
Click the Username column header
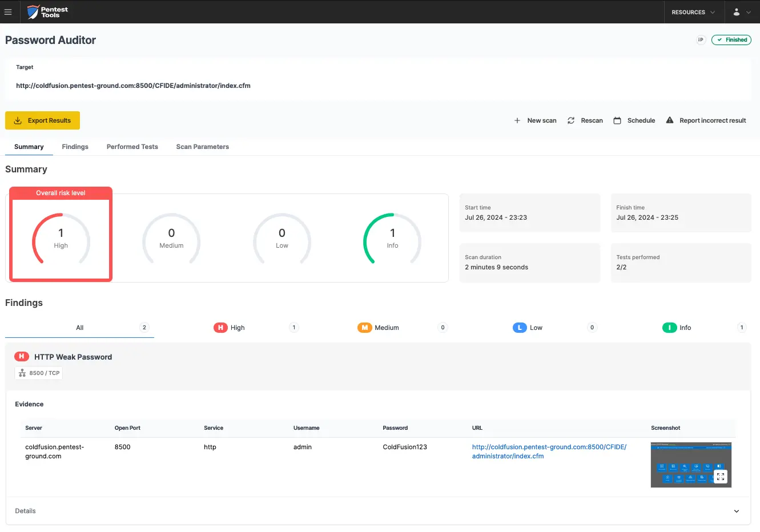[307, 428]
